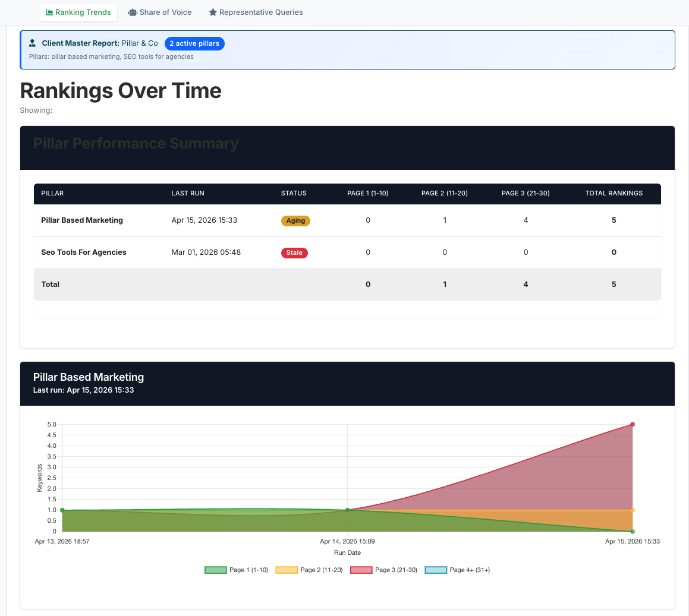The width and height of the screenshot is (689, 616).
Task: Click the Page 2 (11-20) column header
Action: click(444, 193)
